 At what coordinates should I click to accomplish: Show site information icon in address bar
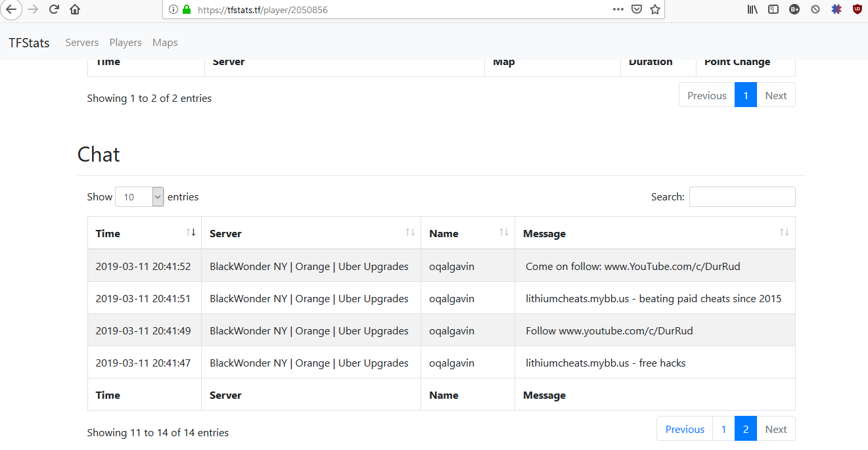(x=173, y=10)
